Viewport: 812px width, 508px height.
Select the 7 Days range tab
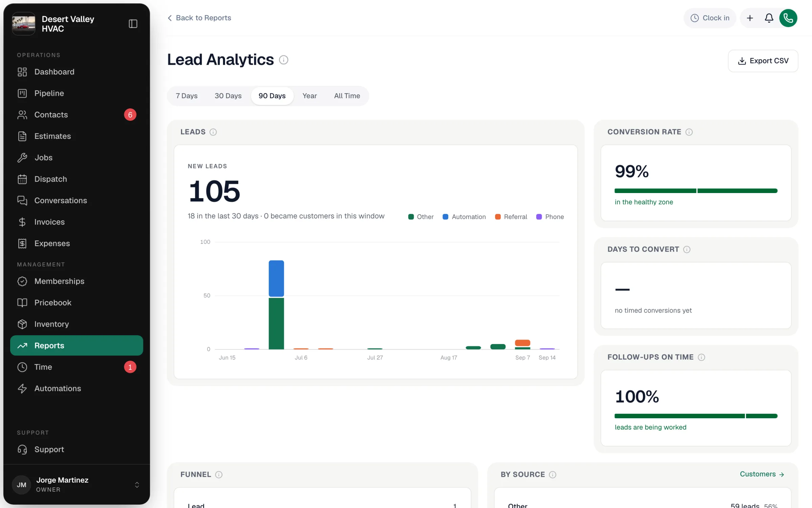click(187, 96)
